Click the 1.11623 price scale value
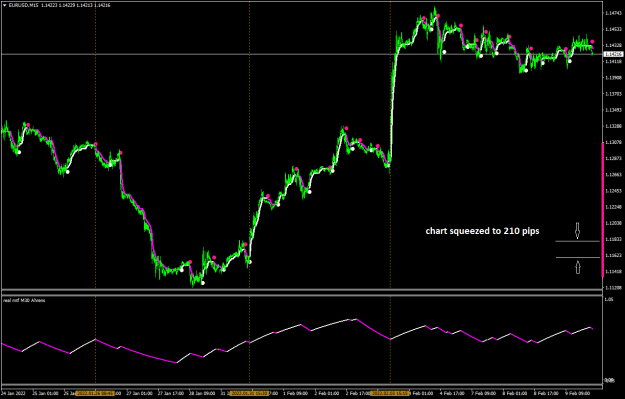 [x=613, y=255]
